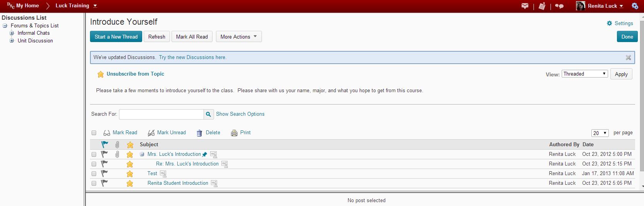Click the Print printer icon
This screenshot has height=206, width=644.
point(234,133)
